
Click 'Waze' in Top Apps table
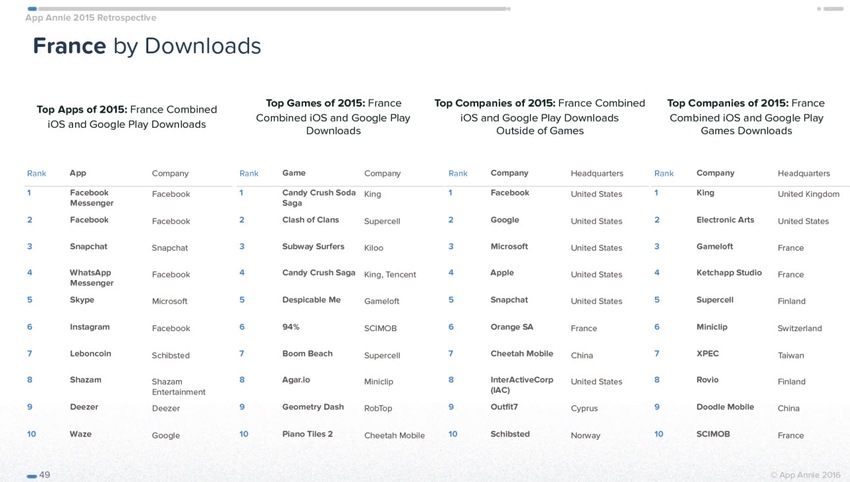(x=80, y=434)
